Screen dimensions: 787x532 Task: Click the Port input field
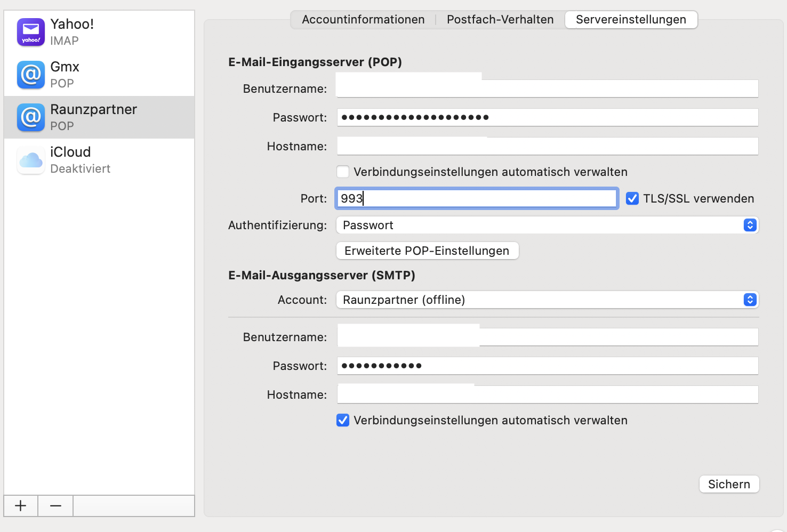click(477, 198)
